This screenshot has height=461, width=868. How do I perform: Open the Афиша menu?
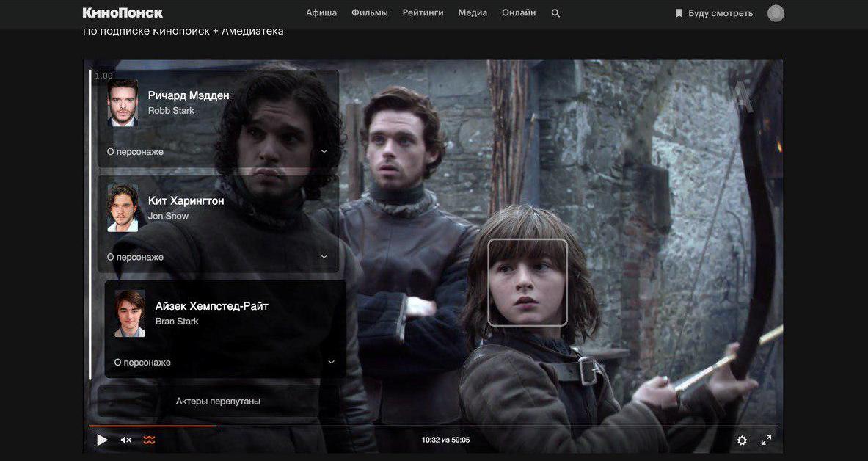tap(321, 12)
